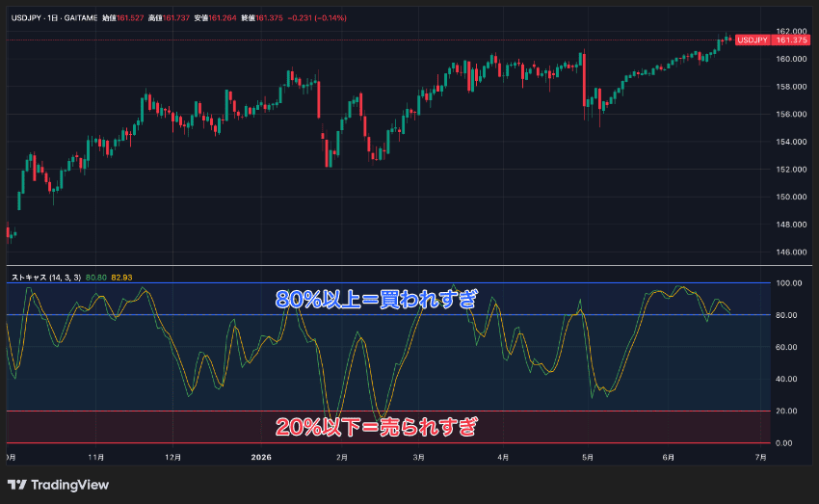Click the 162.000 price axis label

(x=791, y=32)
